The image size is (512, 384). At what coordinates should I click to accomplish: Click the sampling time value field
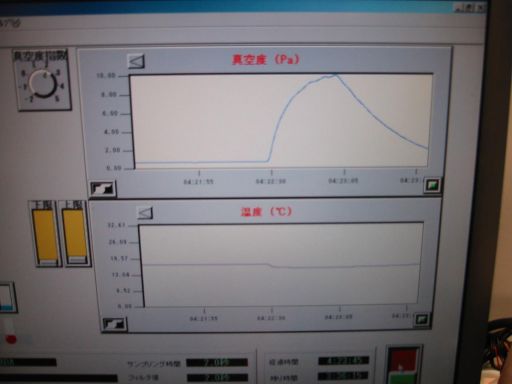point(217,363)
